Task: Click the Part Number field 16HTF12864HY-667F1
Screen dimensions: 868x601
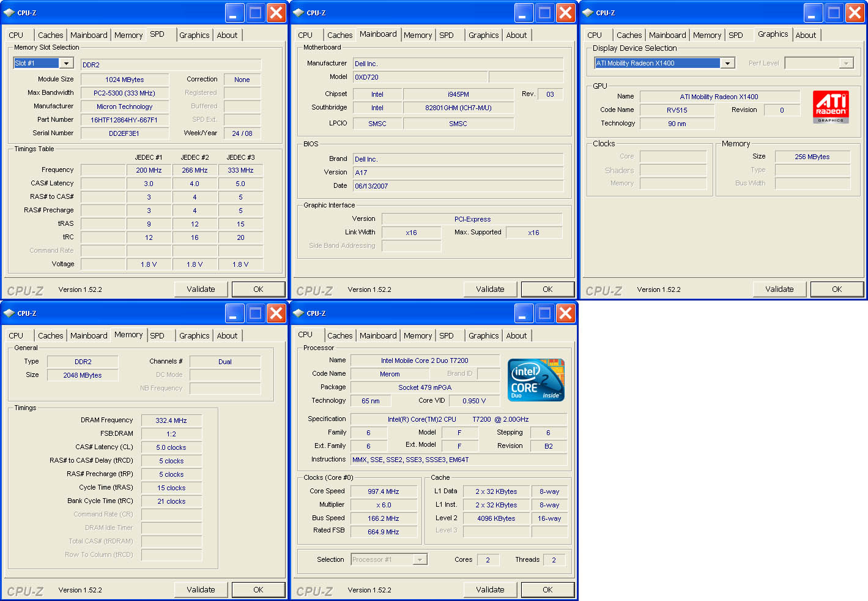Action: click(124, 120)
